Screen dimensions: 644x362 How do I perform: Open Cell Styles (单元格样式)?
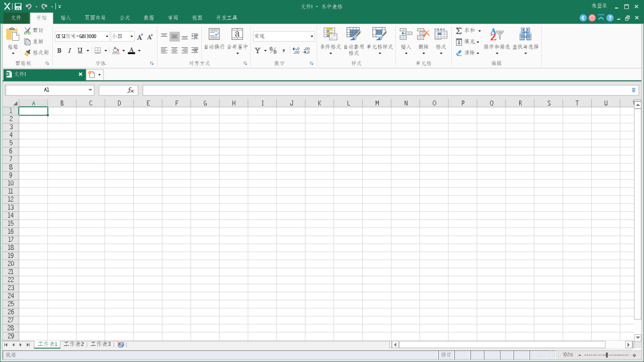point(379,34)
